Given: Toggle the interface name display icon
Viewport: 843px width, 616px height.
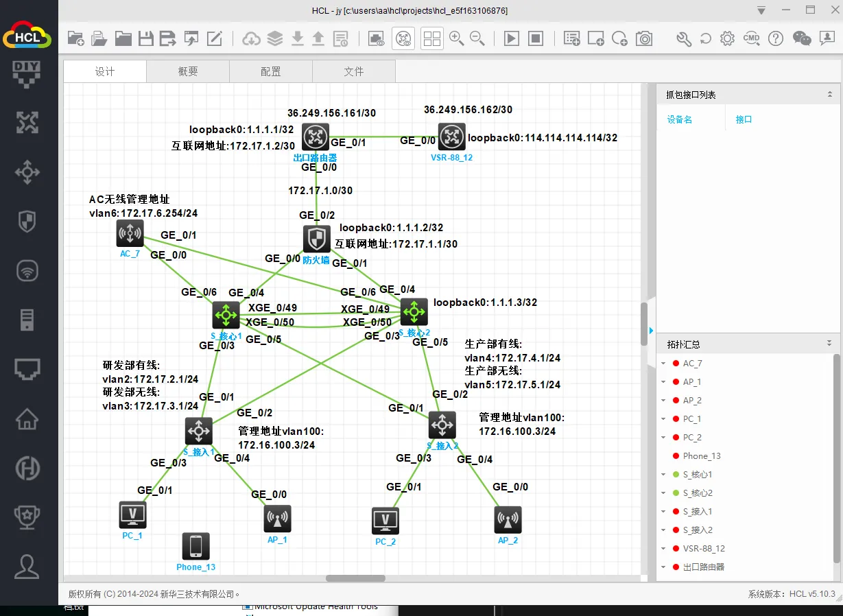Looking at the screenshot, I should click(x=376, y=38).
